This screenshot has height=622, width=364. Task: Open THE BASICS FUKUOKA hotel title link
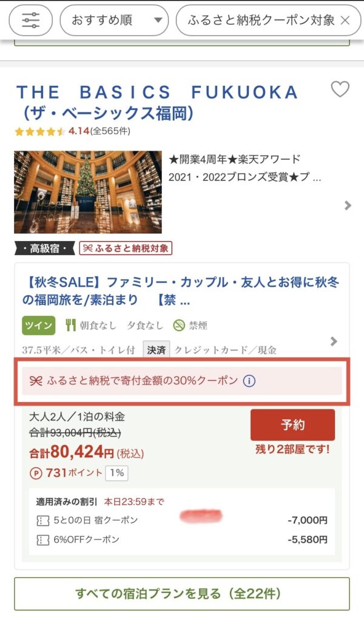pos(157,102)
